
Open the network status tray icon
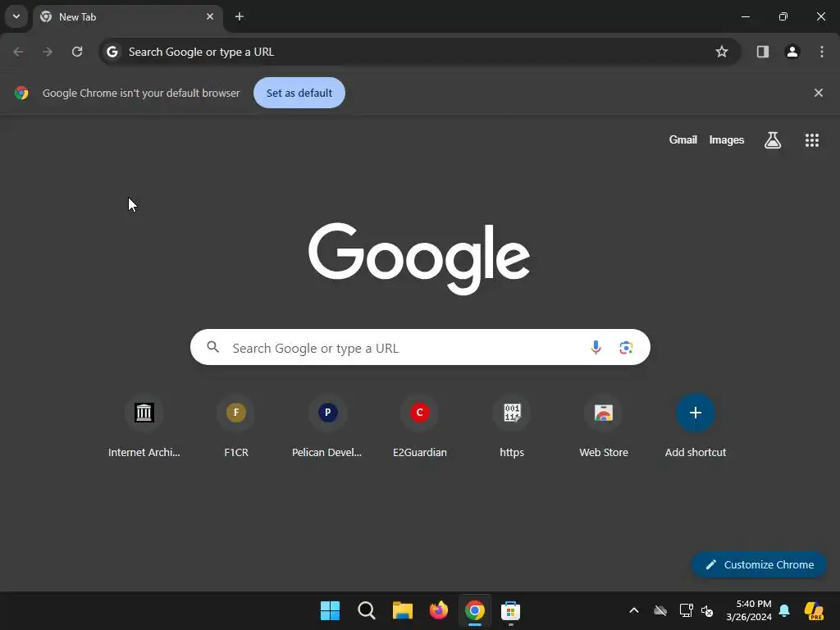[686, 610]
